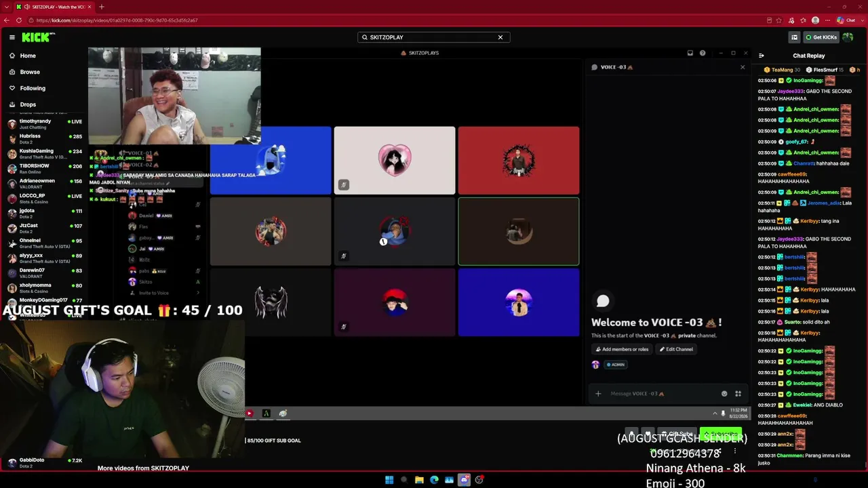Clear the SKITZOPLAY search box
The height and width of the screenshot is (488, 868).
pyautogui.click(x=500, y=37)
